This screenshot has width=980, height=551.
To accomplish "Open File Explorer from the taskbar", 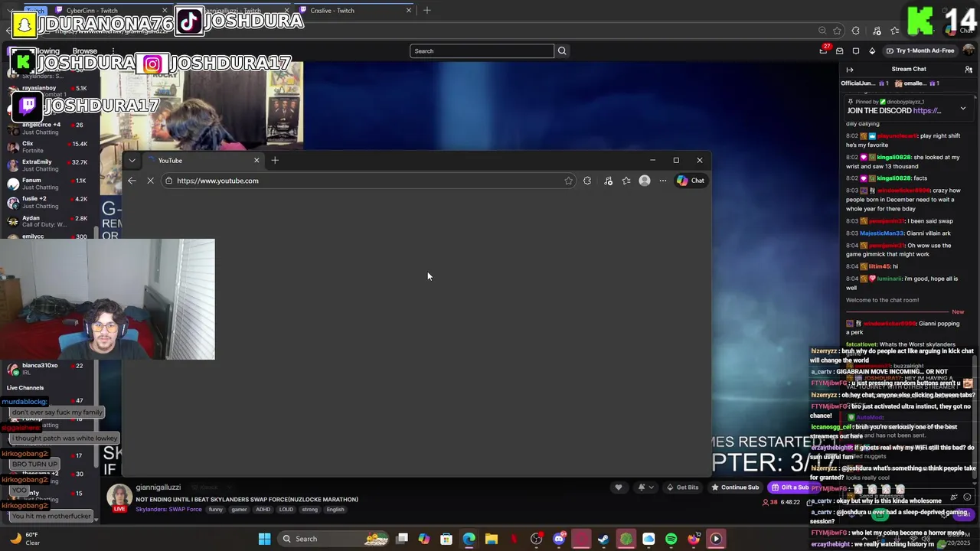I will (x=492, y=539).
